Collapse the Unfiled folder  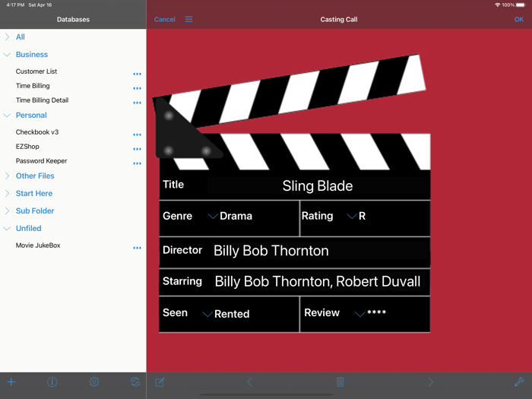(7, 228)
